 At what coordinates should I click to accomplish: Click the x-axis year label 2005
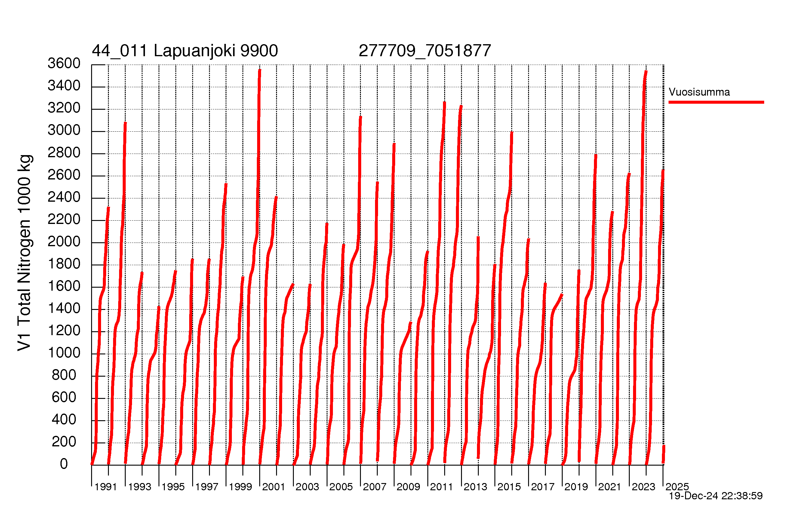click(x=341, y=487)
